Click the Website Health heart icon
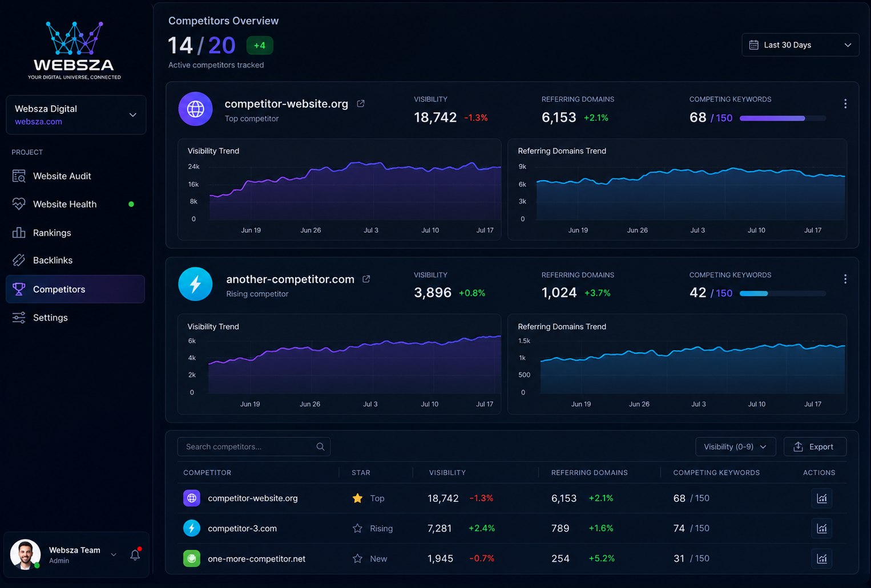 click(19, 204)
